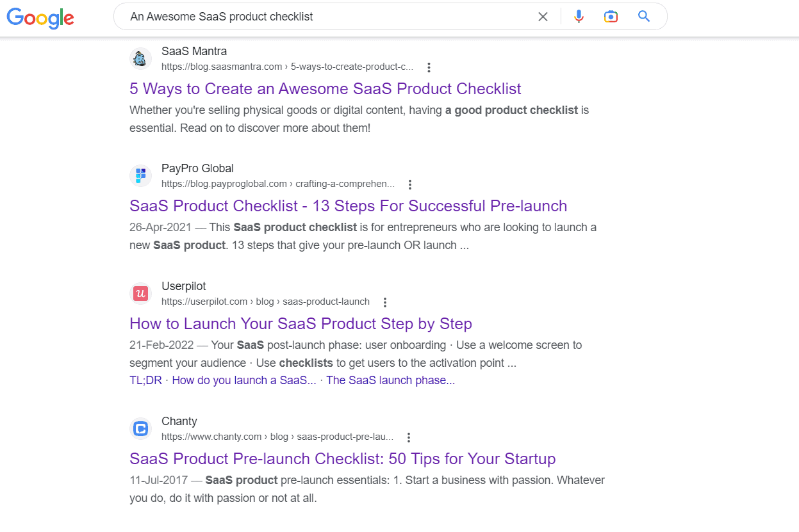Viewport: 799px width, 532px height.
Task: Open 'How to Launch Your SaaS Product' result
Action: 301,323
